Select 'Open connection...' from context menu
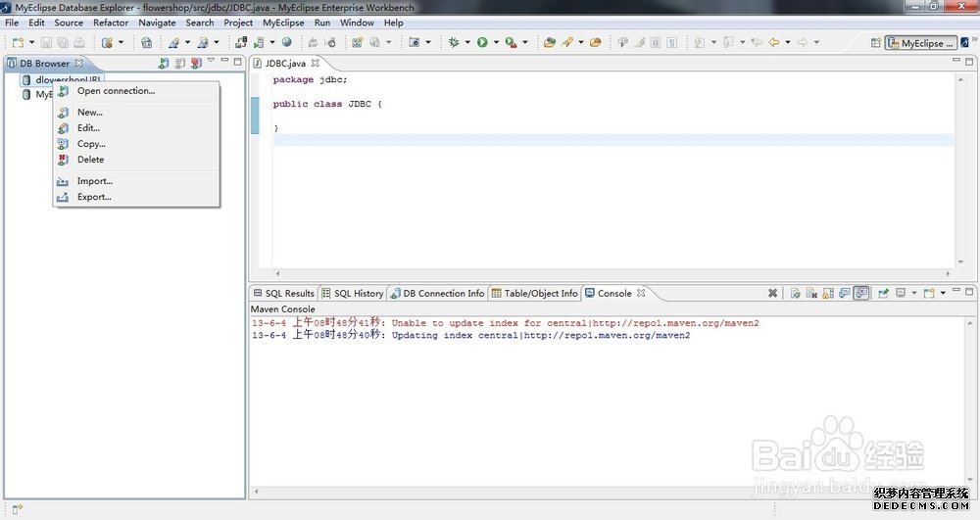 click(116, 91)
